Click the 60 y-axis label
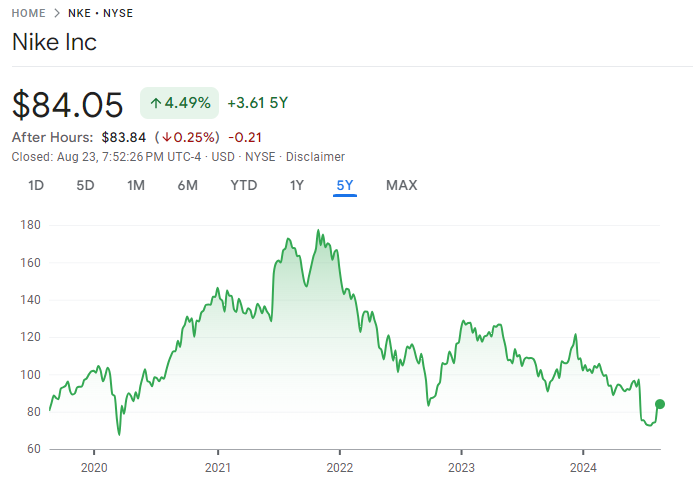Viewport: 693px width, 486px height. point(34,449)
